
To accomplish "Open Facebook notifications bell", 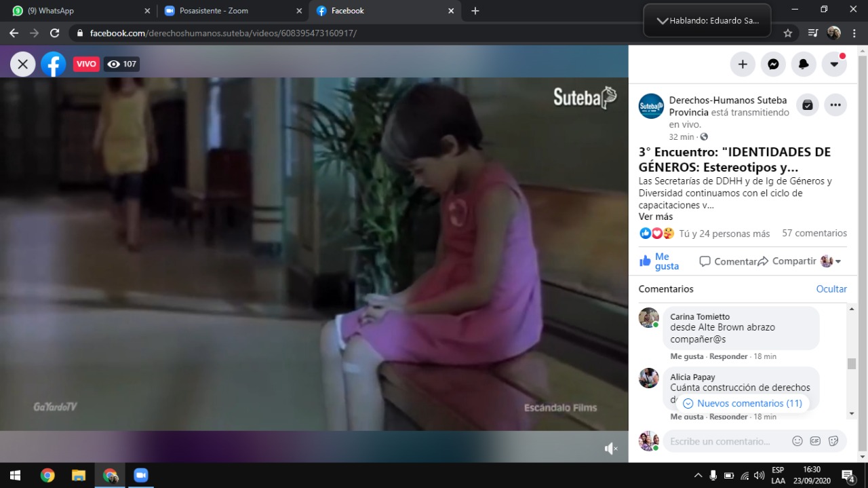I will coord(804,64).
